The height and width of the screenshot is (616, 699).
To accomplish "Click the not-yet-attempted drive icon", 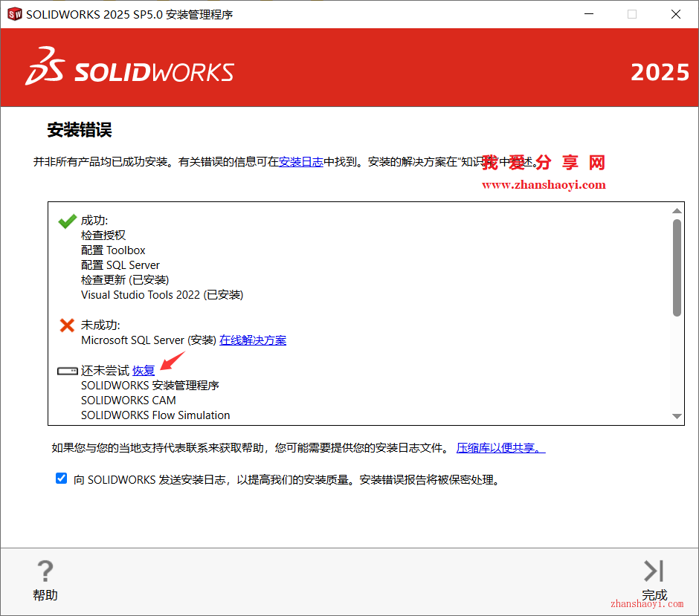I will (68, 371).
